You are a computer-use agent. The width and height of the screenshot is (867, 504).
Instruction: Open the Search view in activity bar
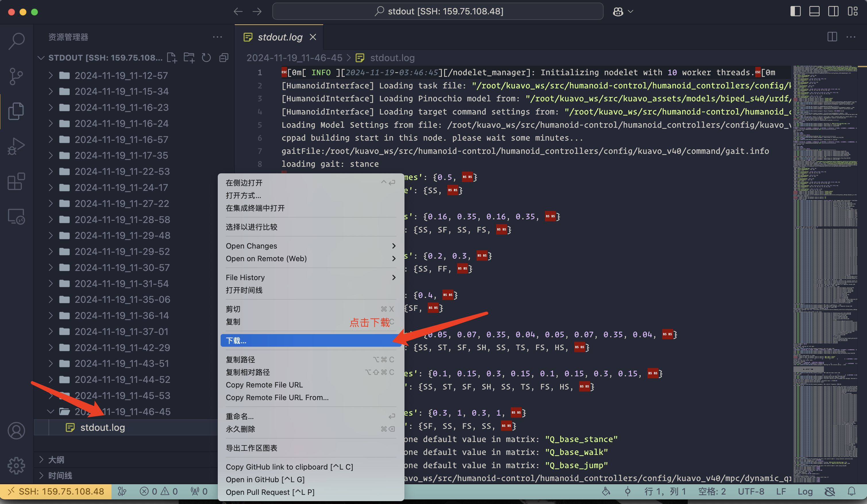pyautogui.click(x=16, y=41)
